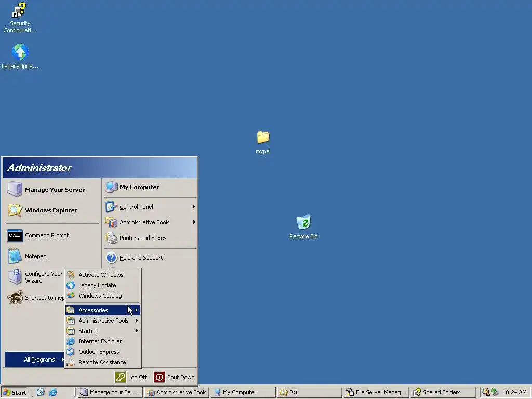
Task: Click the Log Off key icon
Action: point(121,377)
